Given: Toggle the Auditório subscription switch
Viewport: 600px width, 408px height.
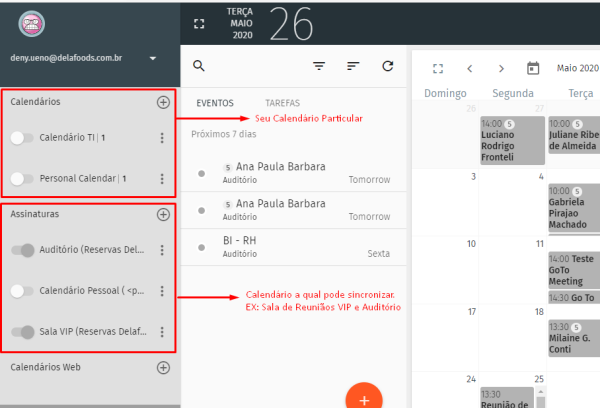Looking at the screenshot, I should (22, 250).
